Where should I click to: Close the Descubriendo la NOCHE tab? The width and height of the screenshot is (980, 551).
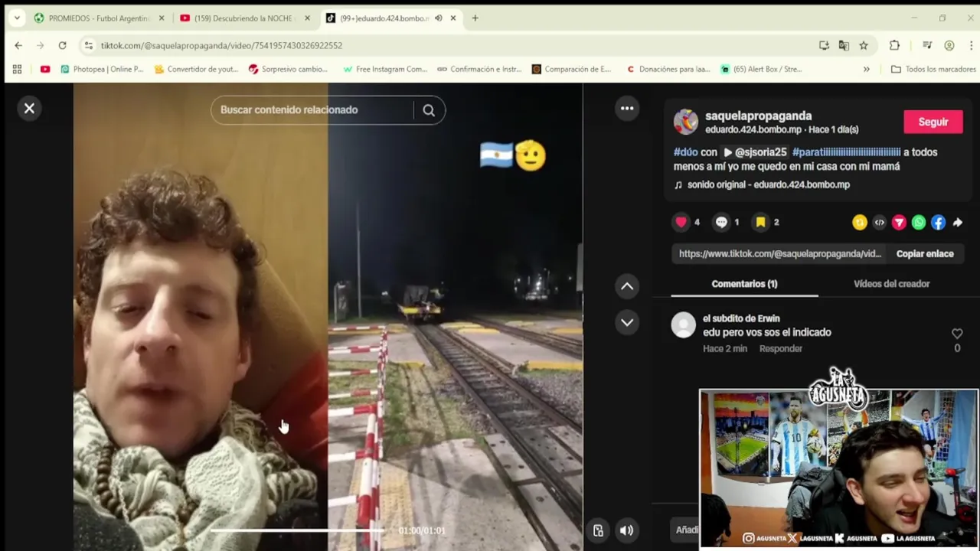coord(307,18)
